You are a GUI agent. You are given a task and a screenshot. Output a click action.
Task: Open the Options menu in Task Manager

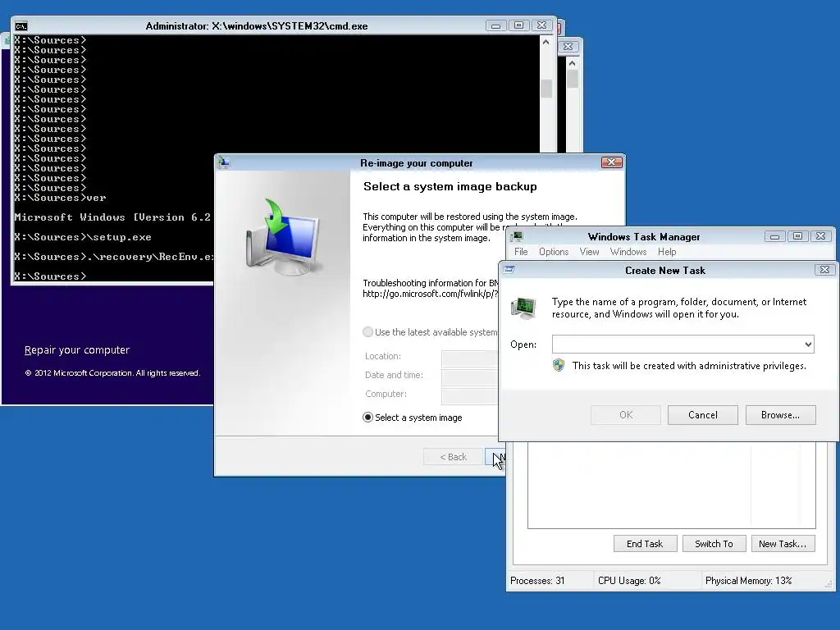click(554, 252)
